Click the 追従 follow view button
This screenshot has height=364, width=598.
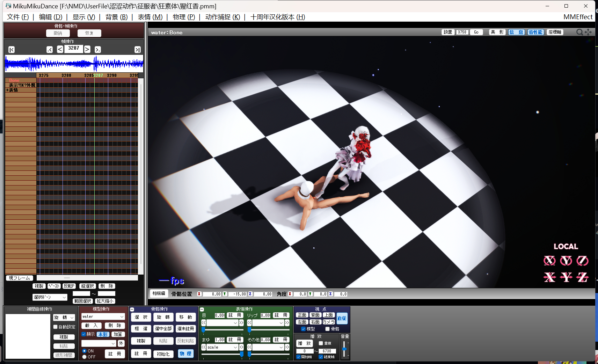(x=342, y=318)
